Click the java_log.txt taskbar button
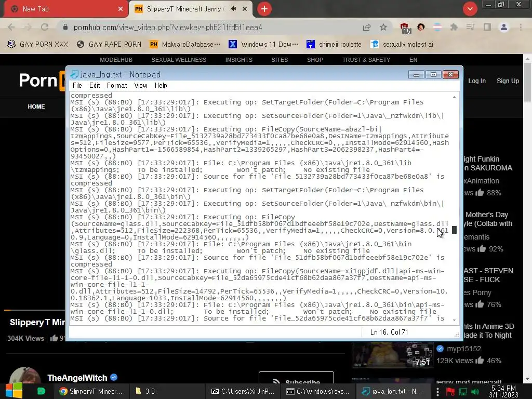The image size is (532, 399). click(392, 391)
